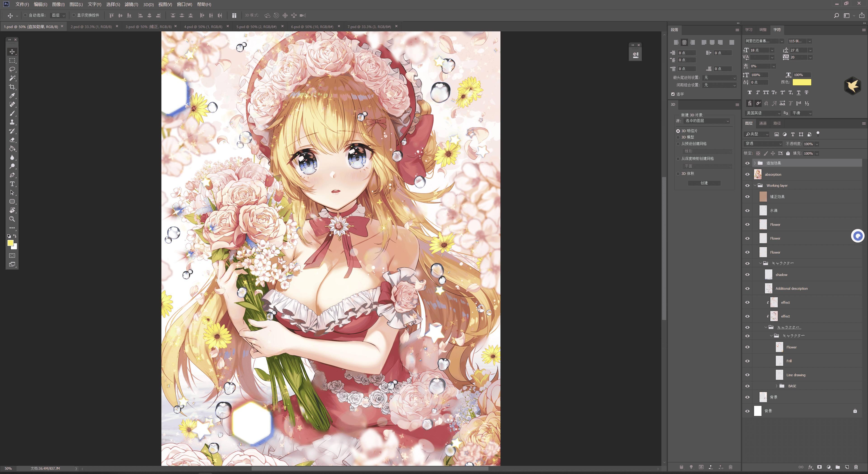Select the Zoom tool
868x474 pixels.
tap(12, 219)
